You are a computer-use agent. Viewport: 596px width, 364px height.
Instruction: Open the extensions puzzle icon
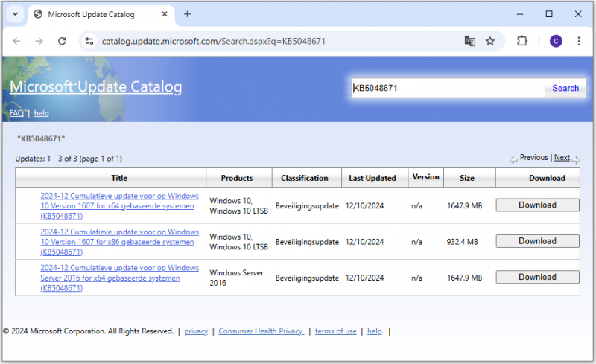pos(522,41)
